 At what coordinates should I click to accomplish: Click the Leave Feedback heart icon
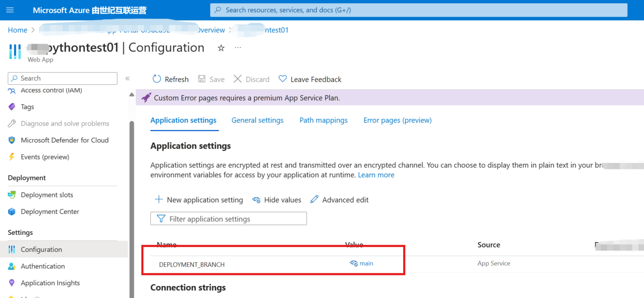pos(283,79)
